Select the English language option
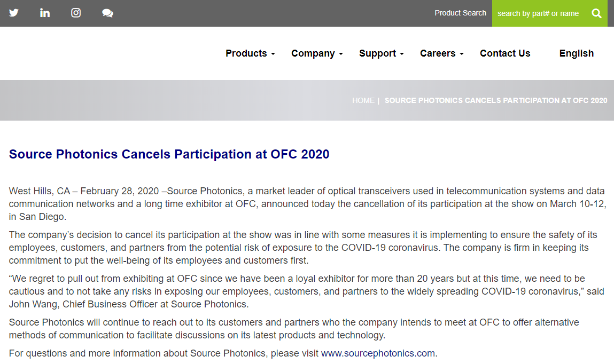The image size is (614, 364). 576,53
